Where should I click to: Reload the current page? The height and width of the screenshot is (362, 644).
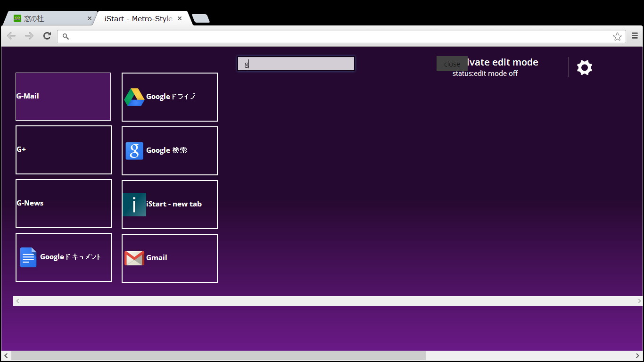(x=47, y=36)
